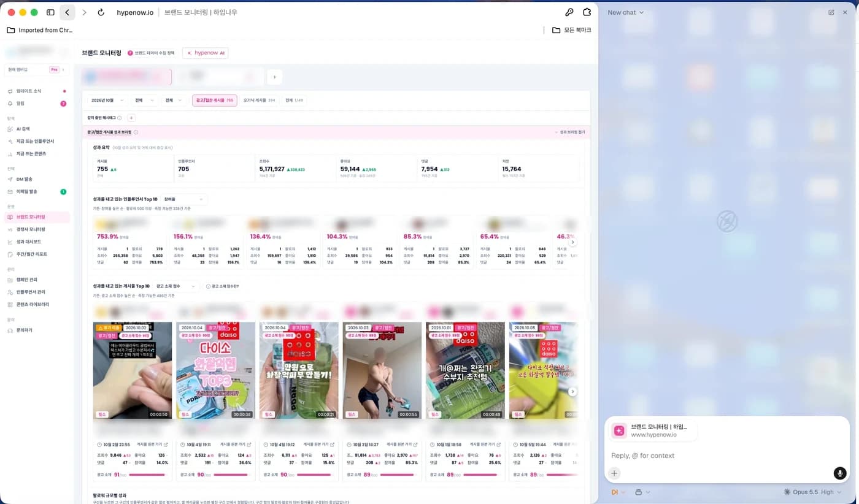859x504 pixels.
Task: Toggle the browser sidebar panel icon
Action: (50, 12)
